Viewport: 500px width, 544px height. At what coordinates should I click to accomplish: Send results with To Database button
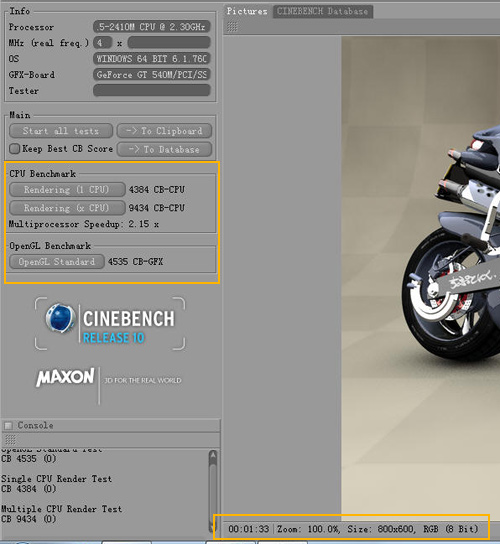pos(164,150)
